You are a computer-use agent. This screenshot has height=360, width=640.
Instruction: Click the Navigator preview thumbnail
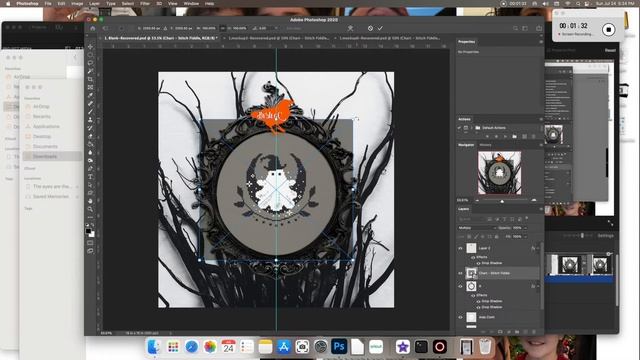[500, 173]
